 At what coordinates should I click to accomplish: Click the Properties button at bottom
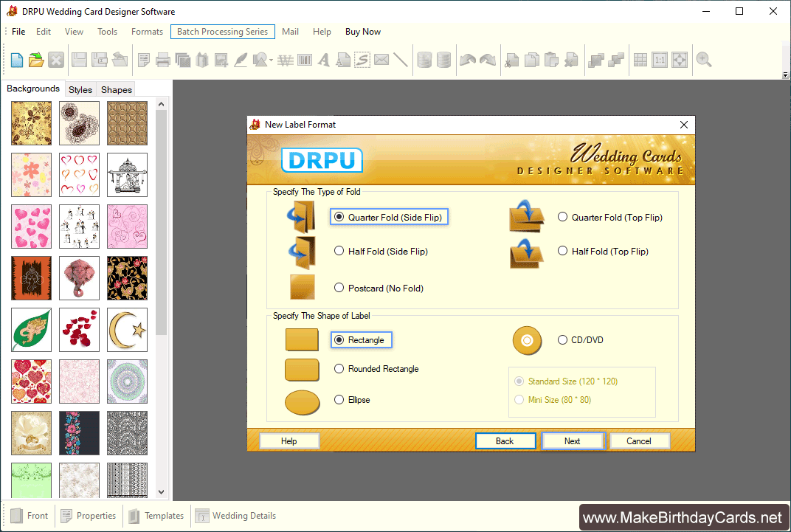click(x=89, y=515)
